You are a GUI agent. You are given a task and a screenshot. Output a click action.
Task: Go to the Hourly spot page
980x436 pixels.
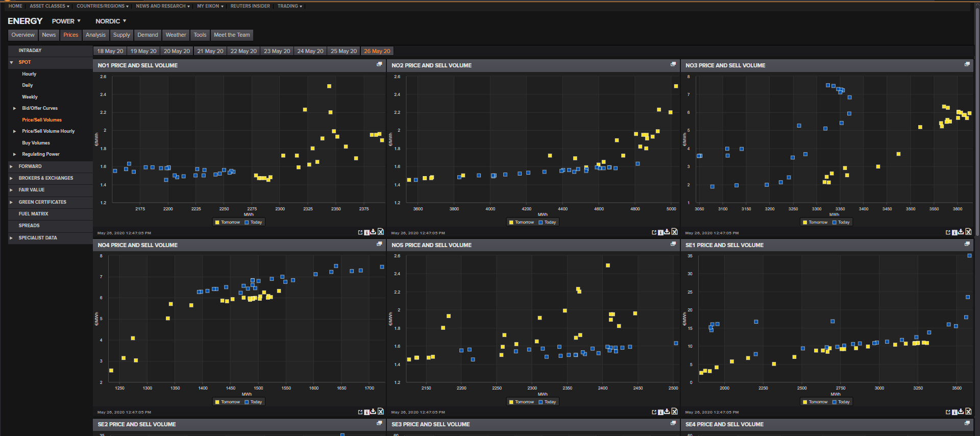tap(29, 74)
